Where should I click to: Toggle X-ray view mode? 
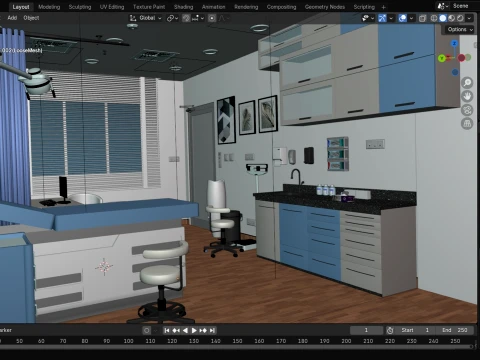422,18
